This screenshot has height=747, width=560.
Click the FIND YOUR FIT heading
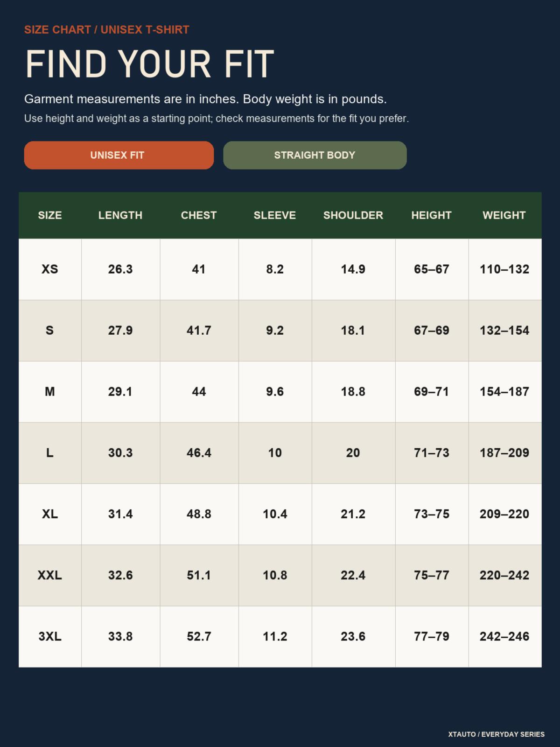point(149,63)
